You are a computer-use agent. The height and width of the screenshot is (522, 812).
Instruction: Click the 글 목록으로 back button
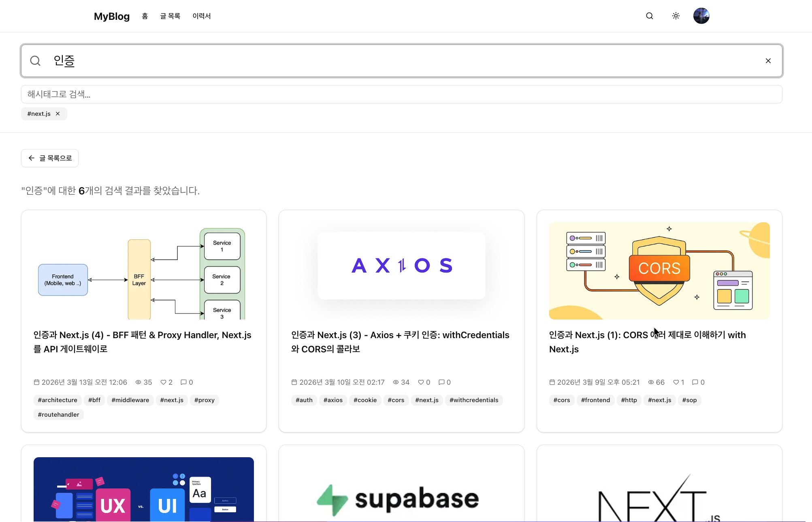(50, 158)
